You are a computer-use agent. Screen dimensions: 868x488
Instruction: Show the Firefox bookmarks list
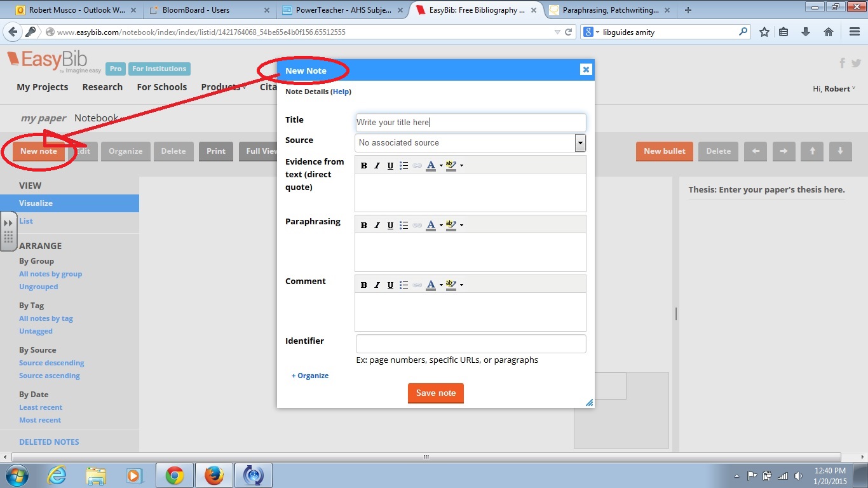783,32
